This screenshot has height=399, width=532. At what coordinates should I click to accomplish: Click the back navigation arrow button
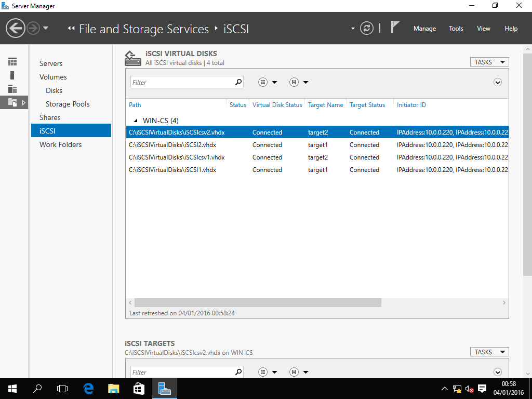pyautogui.click(x=16, y=28)
